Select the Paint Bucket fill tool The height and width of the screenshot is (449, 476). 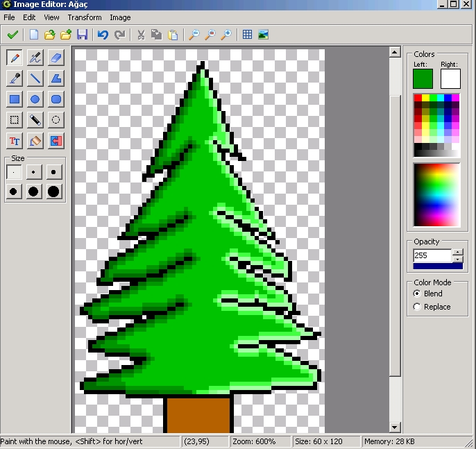35,141
